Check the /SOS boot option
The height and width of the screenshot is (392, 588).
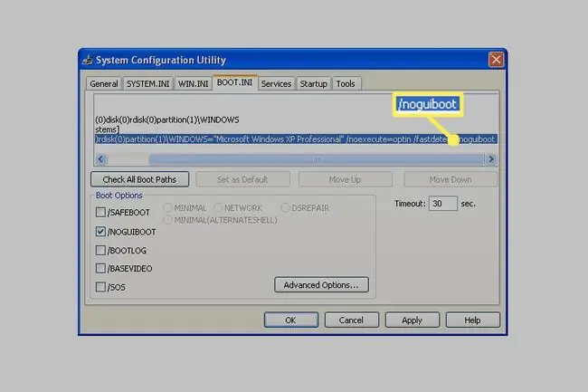coord(100,287)
